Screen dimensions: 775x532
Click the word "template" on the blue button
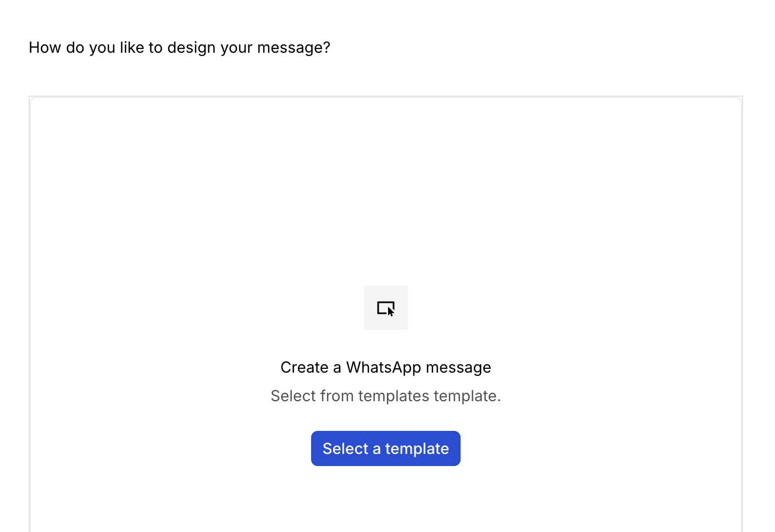(x=417, y=448)
